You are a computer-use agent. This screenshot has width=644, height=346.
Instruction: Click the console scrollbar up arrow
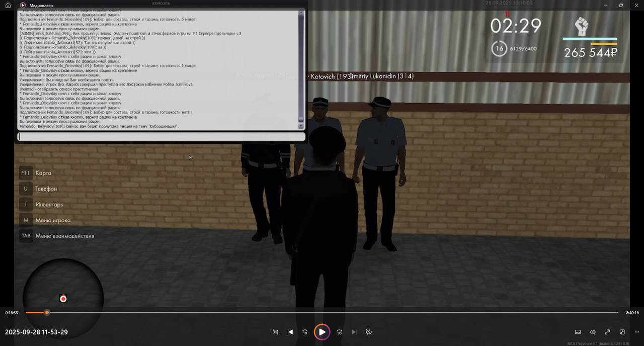pyautogui.click(x=301, y=12)
